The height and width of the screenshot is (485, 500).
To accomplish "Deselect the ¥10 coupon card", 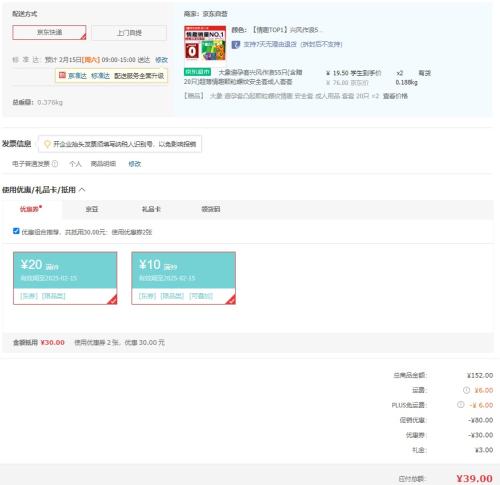I will coord(184,278).
